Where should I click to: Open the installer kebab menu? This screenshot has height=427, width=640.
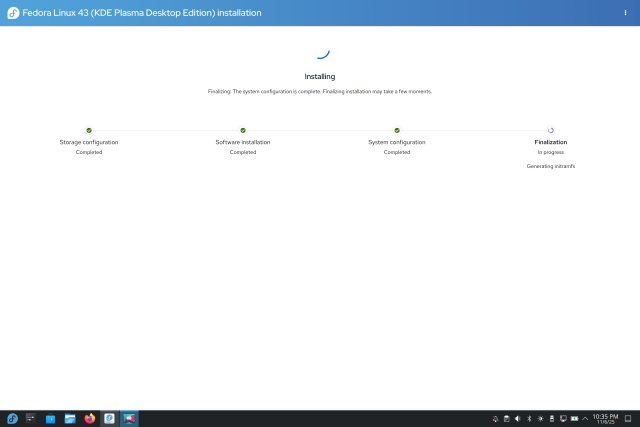(x=625, y=13)
